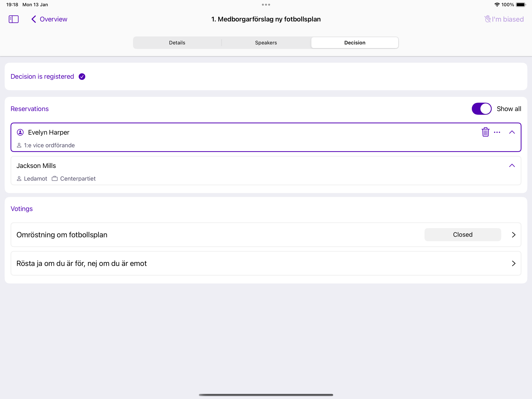
Task: Go back to Overview
Action: tap(49, 19)
